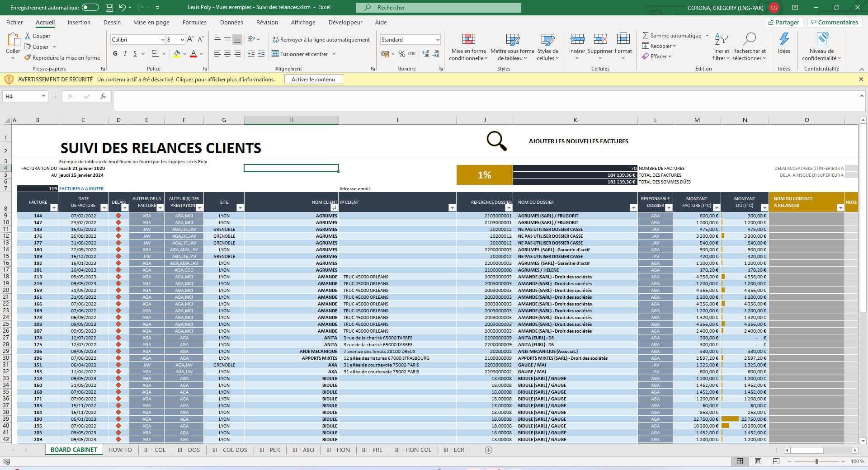The width and height of the screenshot is (868, 470).
Task: Decrease font size with the smaller A icon
Action: coord(201,39)
